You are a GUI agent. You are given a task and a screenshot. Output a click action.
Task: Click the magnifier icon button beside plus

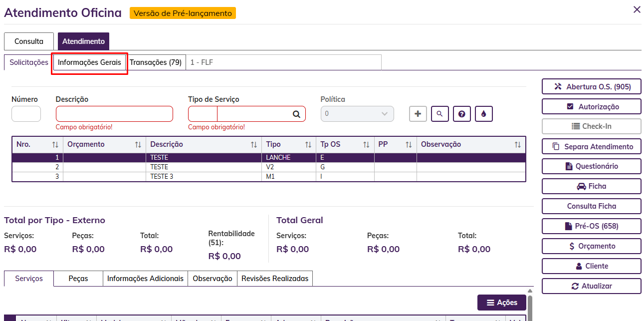(440, 114)
